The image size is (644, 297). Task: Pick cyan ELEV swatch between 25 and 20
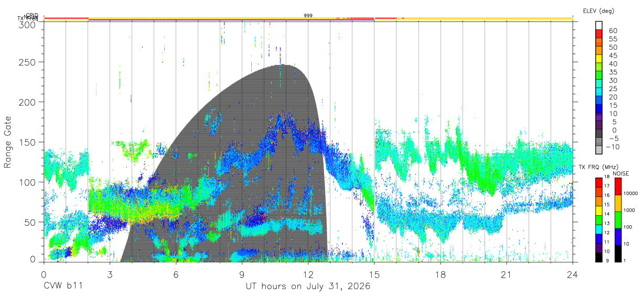click(599, 92)
